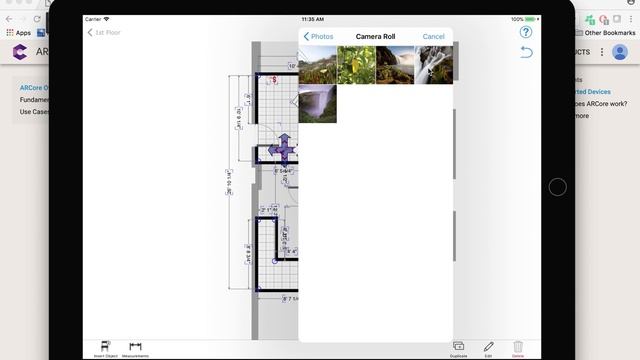Open the page's vertical dots menu beside avatar

click(602, 52)
